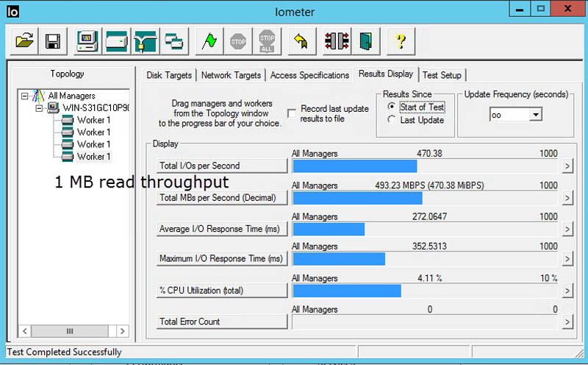Expand Total MBs per Second bar chart

point(567,198)
